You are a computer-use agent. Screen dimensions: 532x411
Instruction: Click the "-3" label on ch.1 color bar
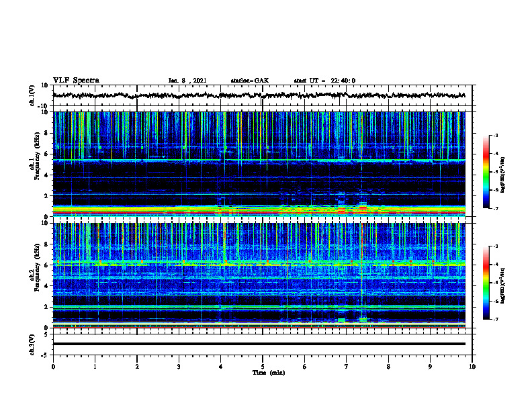(x=496, y=135)
